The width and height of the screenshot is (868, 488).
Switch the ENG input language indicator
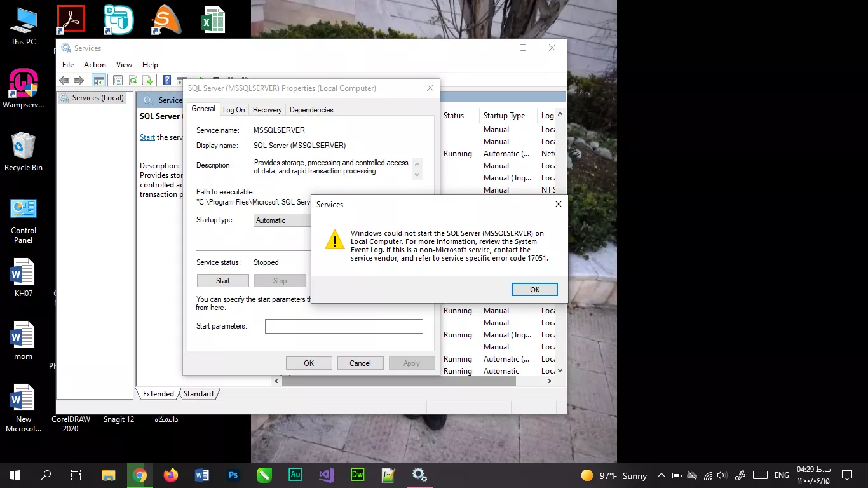pos(782,475)
